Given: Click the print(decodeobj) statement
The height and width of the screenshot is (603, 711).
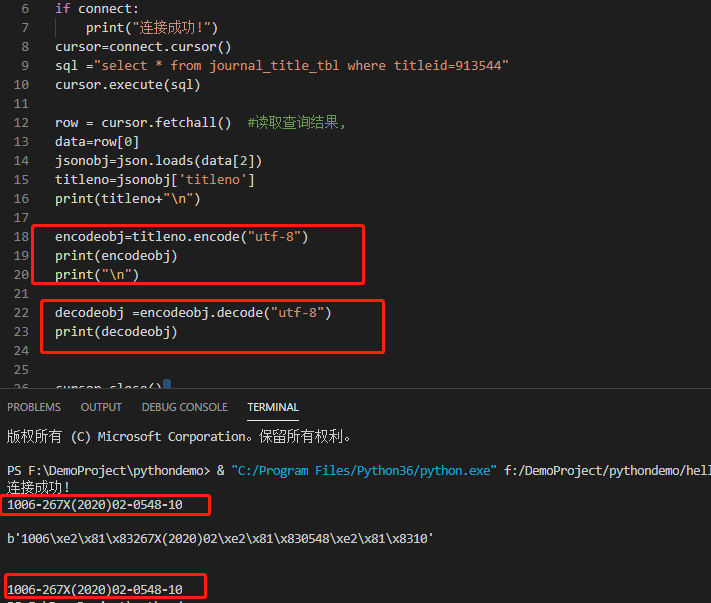Looking at the screenshot, I should [x=116, y=332].
